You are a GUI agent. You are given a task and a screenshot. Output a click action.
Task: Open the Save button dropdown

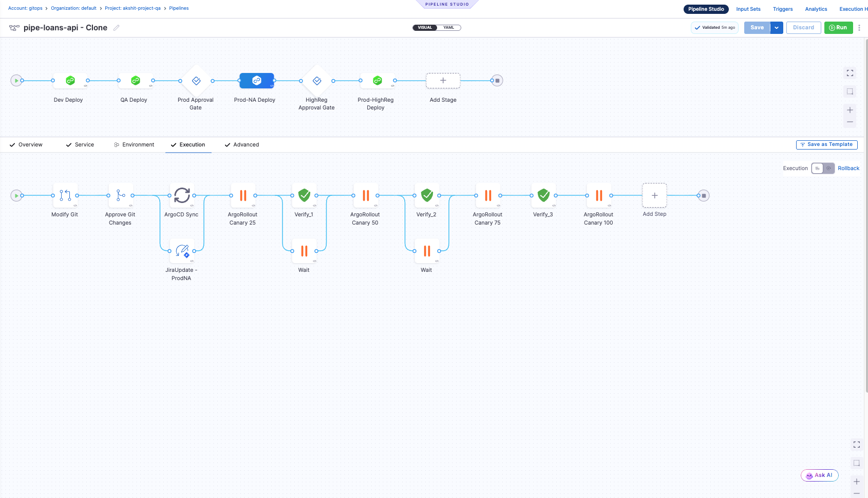777,27
